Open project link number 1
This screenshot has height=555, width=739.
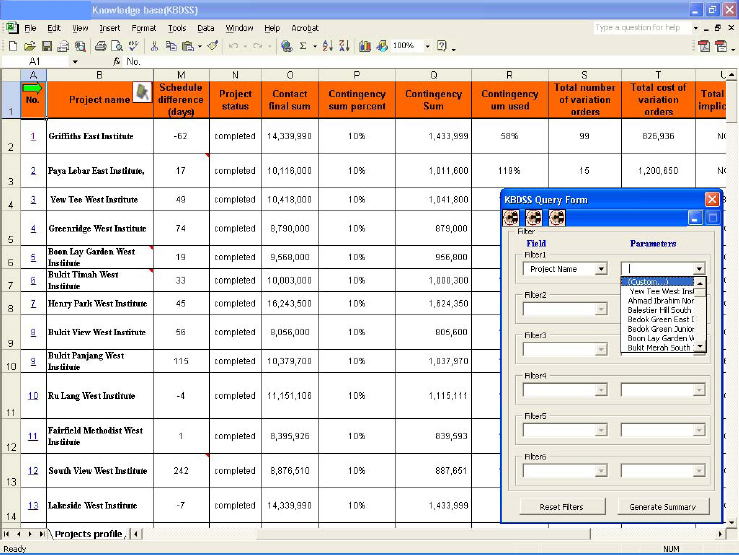33,136
